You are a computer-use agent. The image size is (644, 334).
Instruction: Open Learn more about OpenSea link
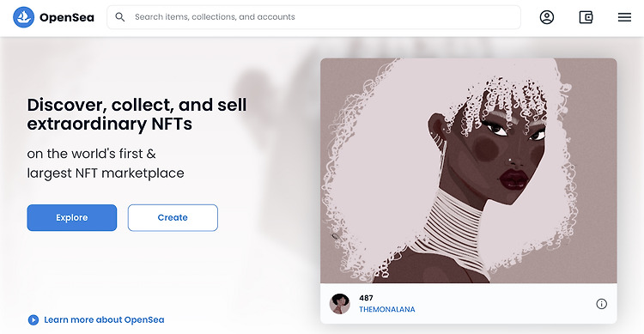tap(104, 319)
